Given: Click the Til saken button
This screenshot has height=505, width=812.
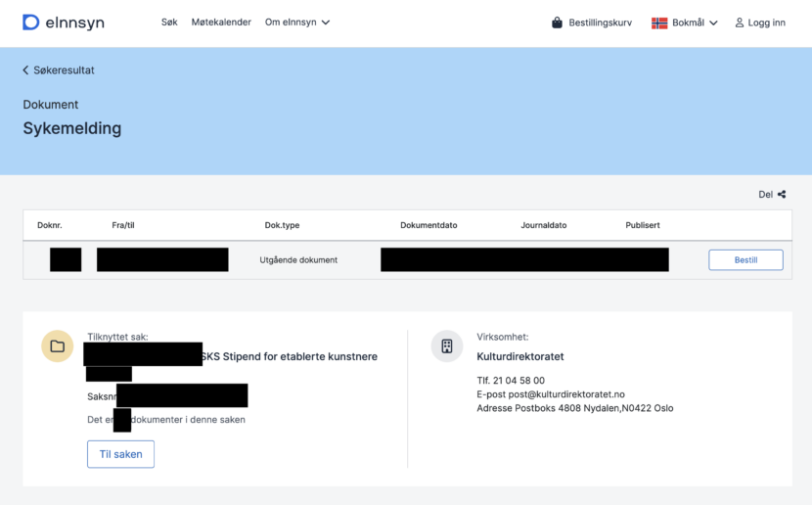Looking at the screenshot, I should (x=120, y=454).
